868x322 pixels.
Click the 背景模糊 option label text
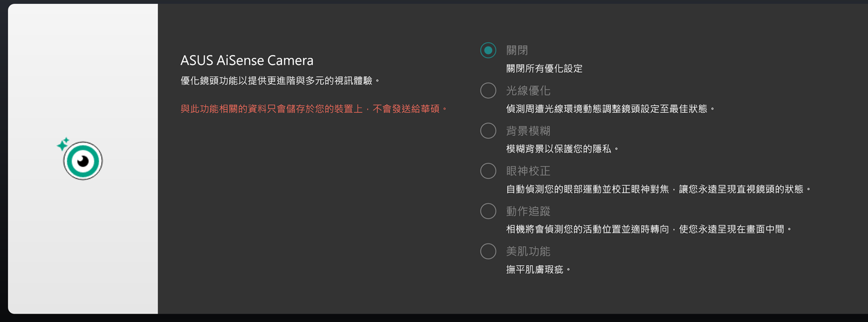(x=528, y=131)
